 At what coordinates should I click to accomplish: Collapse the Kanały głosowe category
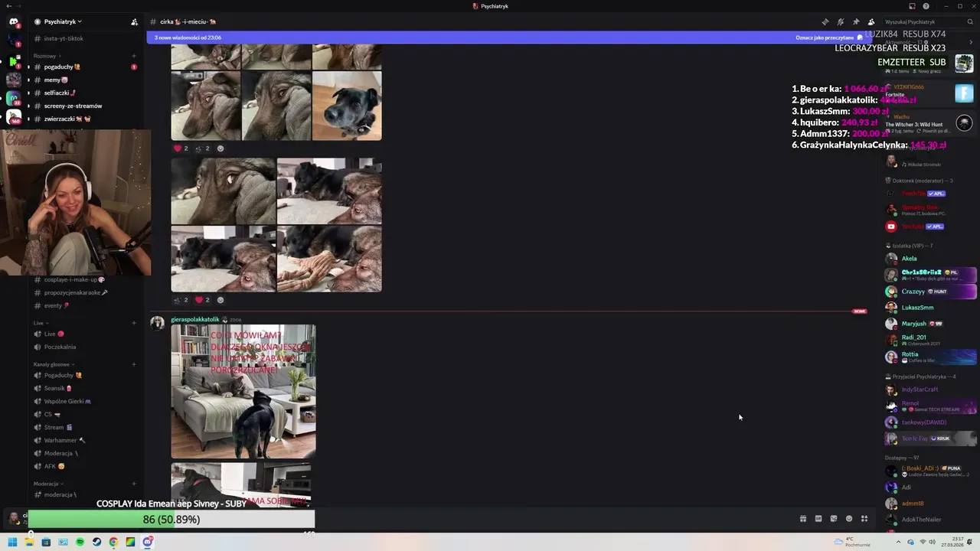click(53, 364)
